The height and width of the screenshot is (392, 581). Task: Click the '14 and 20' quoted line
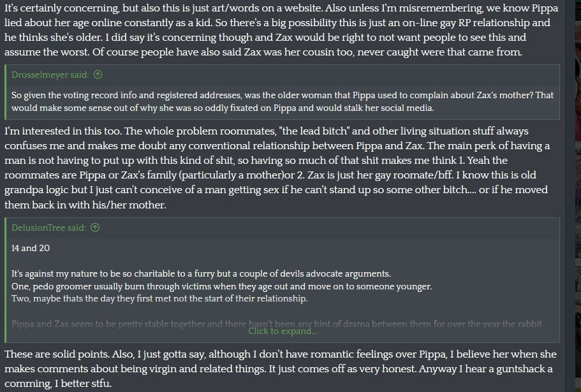click(31, 248)
